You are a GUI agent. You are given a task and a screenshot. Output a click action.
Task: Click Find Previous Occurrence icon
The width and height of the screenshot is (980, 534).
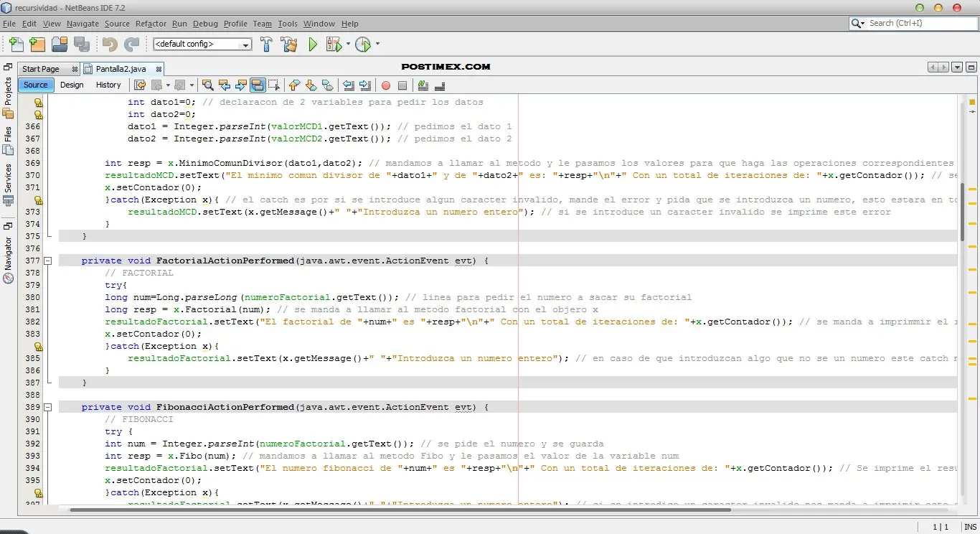(x=224, y=85)
